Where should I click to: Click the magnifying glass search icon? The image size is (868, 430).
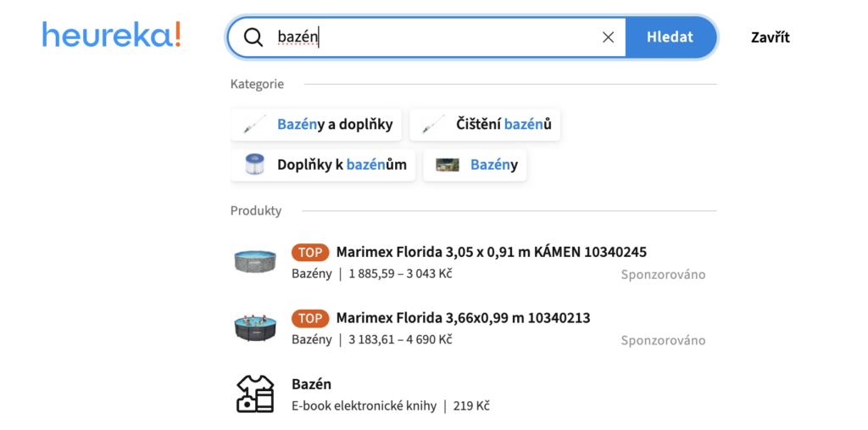pyautogui.click(x=253, y=37)
